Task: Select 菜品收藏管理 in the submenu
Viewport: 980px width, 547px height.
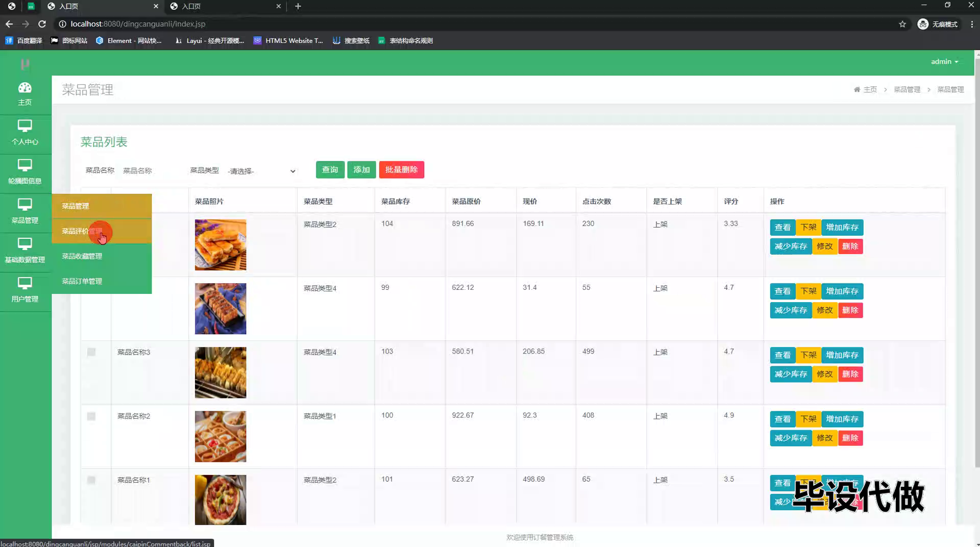Action: pos(102,256)
